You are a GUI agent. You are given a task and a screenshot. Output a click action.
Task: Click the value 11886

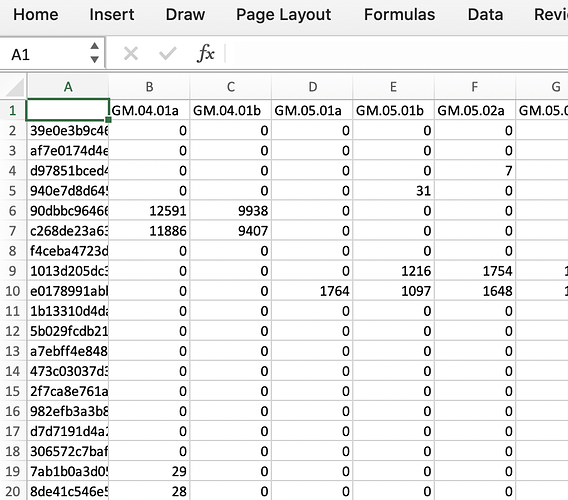(x=168, y=231)
